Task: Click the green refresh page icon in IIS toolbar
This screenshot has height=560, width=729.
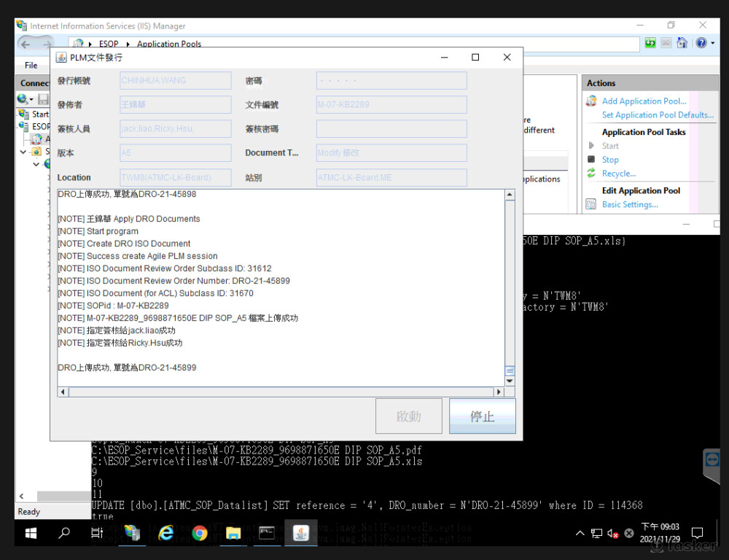Action: click(650, 44)
